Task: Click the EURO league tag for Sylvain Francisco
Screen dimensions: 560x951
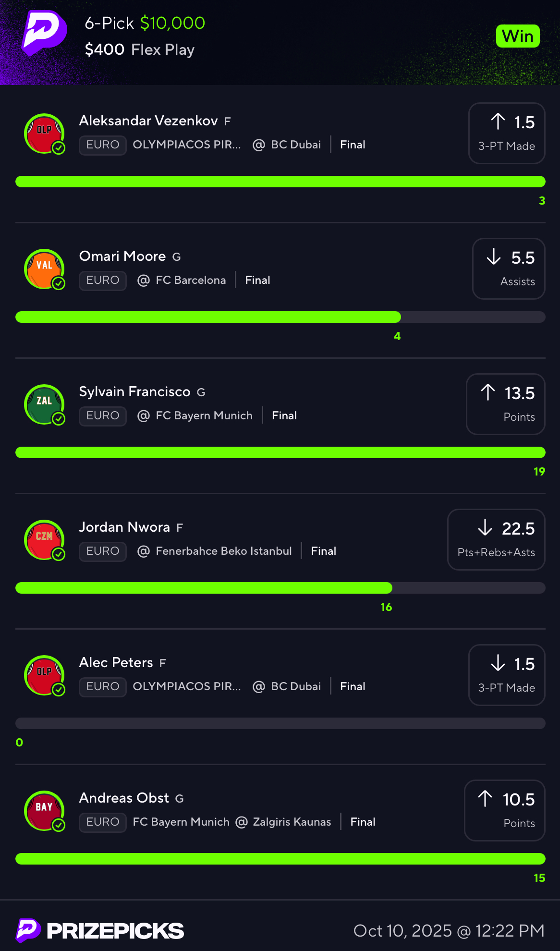Action: point(103,415)
